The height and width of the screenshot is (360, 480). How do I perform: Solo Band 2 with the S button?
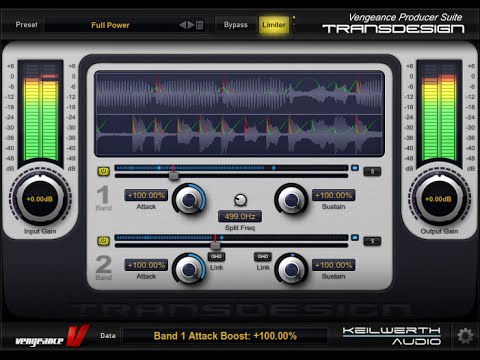click(x=372, y=241)
